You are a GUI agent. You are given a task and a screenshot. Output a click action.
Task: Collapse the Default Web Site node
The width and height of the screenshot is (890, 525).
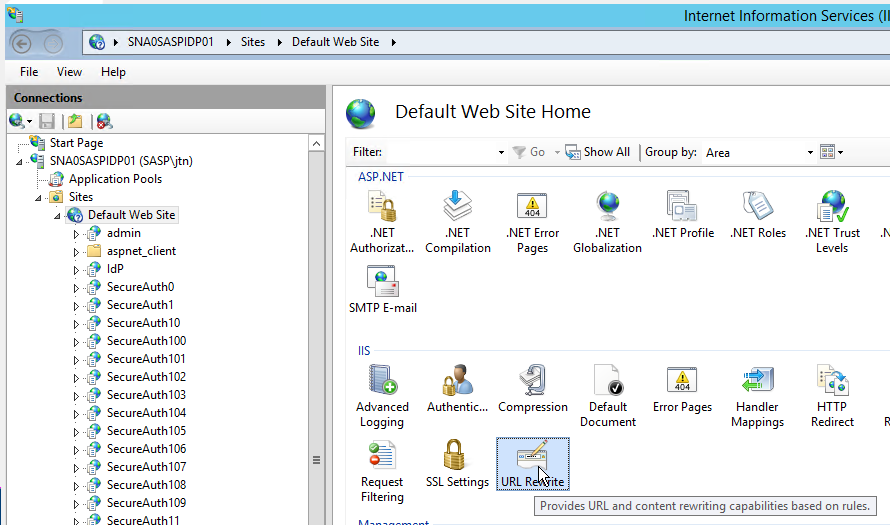click(x=57, y=216)
